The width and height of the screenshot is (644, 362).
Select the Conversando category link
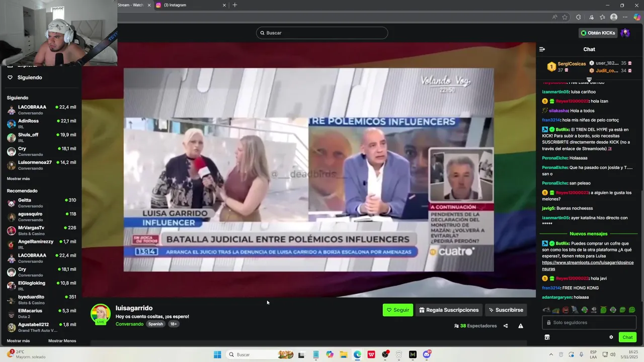(x=129, y=324)
